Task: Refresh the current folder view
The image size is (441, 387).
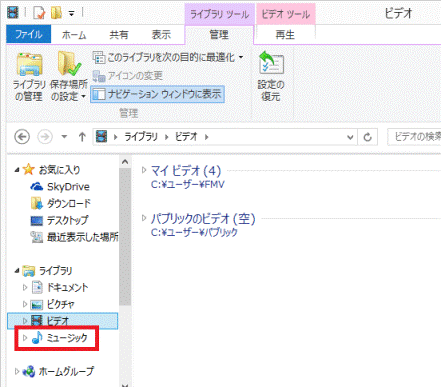Action: 367,137
